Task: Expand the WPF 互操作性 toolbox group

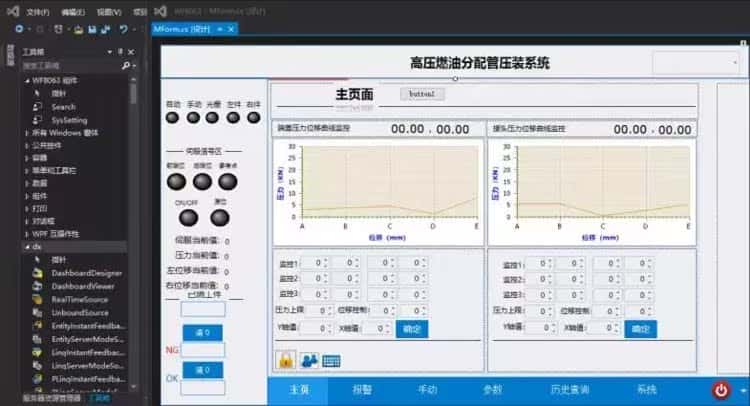Action: (27, 234)
